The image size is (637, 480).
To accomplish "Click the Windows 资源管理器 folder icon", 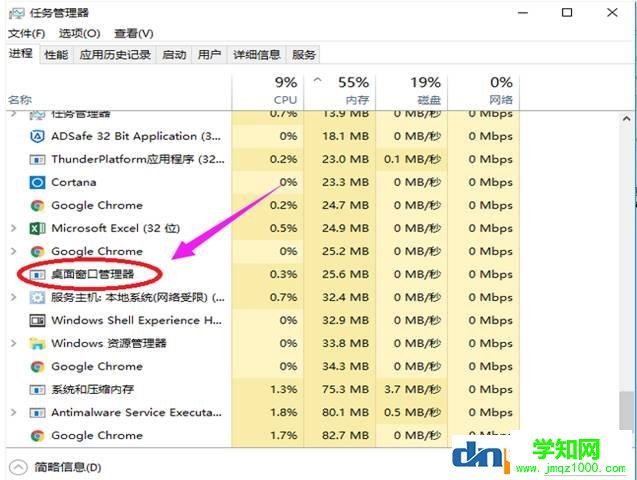I will click(x=37, y=344).
